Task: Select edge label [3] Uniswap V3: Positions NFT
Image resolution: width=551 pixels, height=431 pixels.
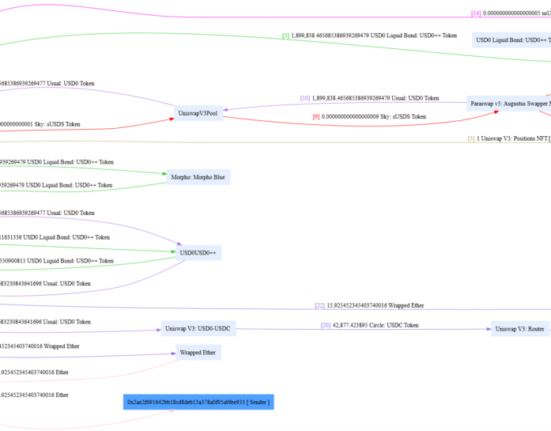Action: 509,138
